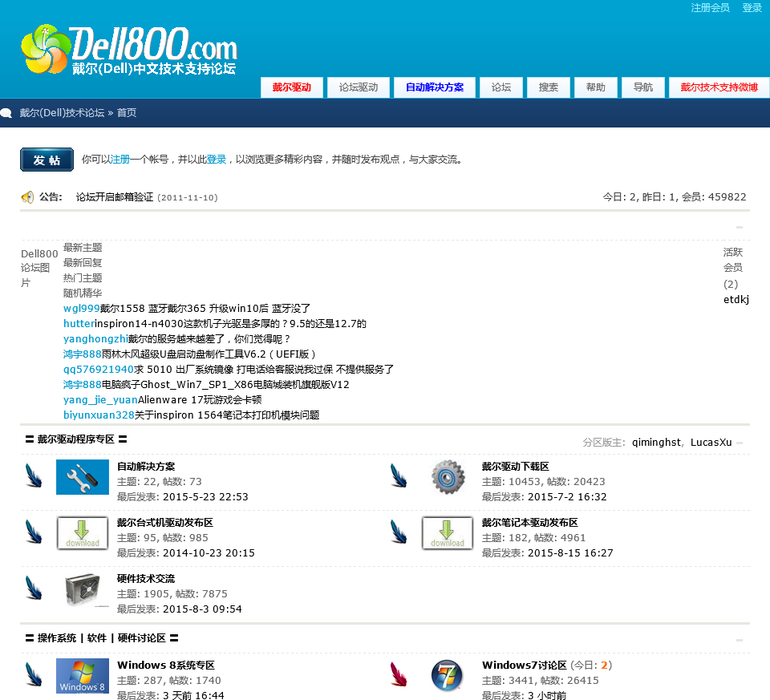The height and width of the screenshot is (700, 770).
Task: Open the 自动解决方案 wrench-and-screwdriver icon
Action: click(83, 477)
